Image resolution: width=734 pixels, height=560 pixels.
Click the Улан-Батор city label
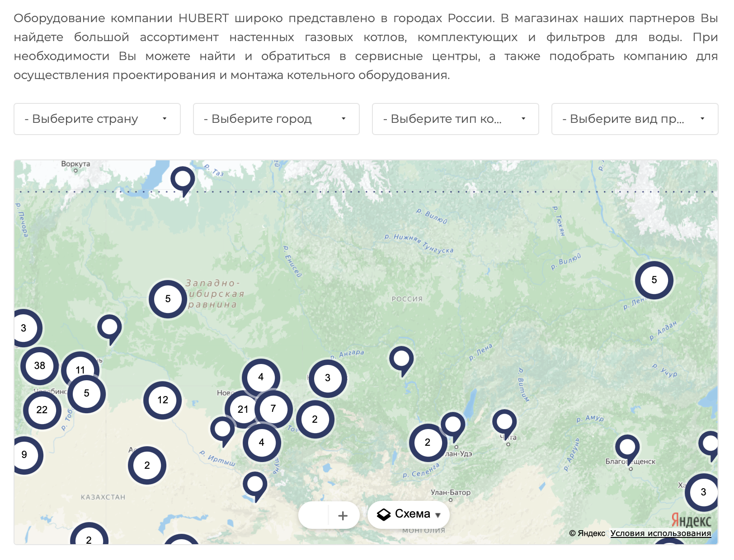[x=451, y=493]
